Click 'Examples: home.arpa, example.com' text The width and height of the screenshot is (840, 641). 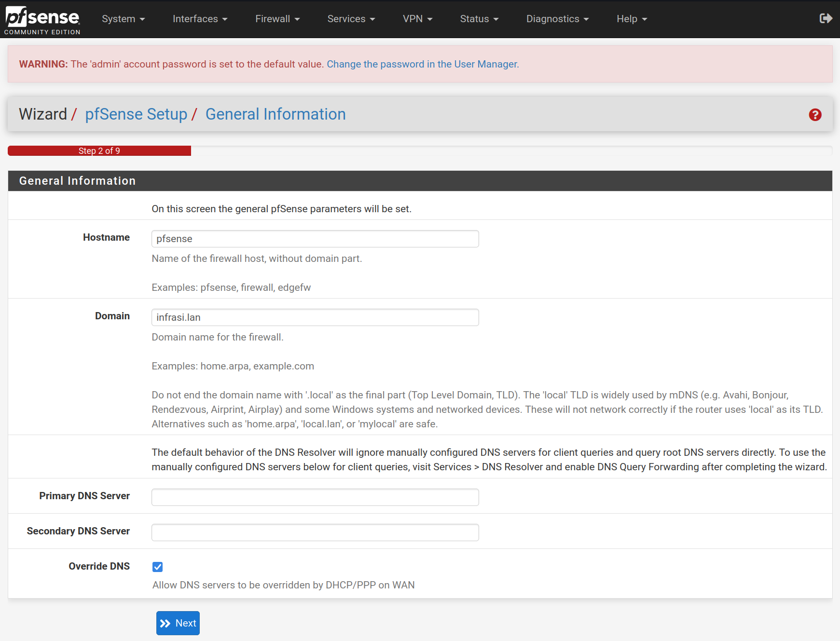[x=233, y=366]
